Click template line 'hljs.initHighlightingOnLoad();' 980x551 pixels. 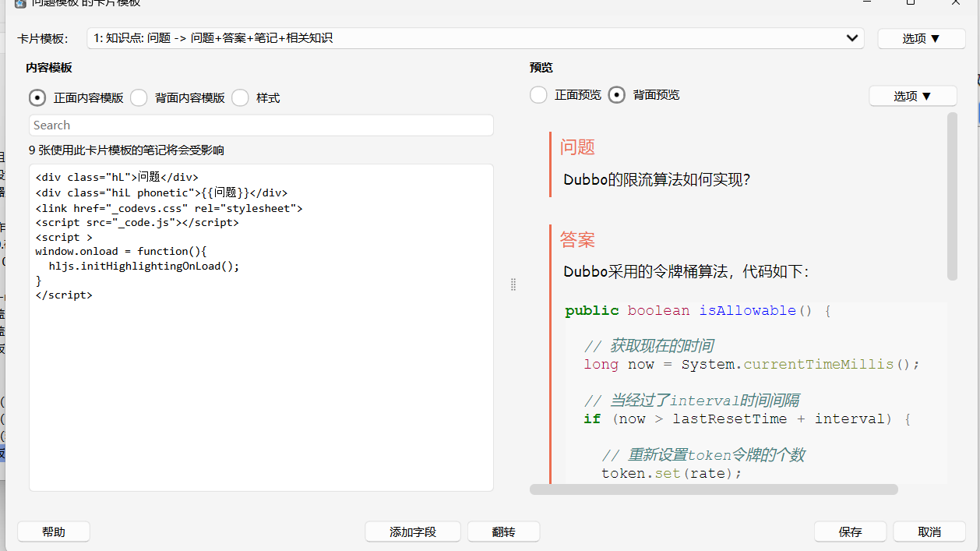144,266
